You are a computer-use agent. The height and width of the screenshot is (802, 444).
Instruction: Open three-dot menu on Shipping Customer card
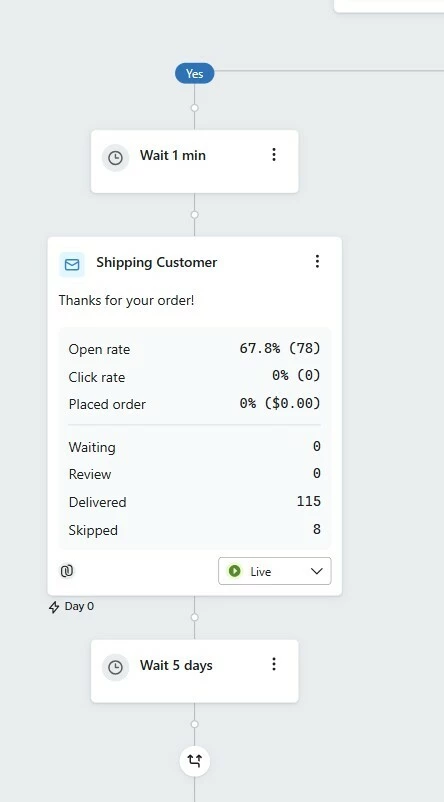coord(317,261)
